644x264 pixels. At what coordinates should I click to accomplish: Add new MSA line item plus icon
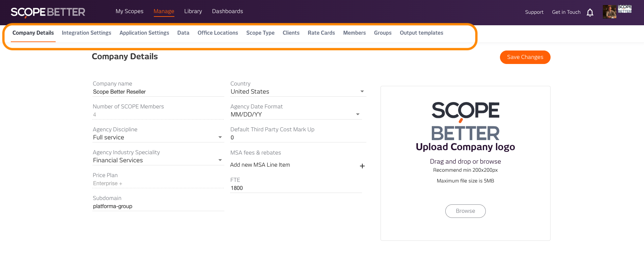click(362, 166)
